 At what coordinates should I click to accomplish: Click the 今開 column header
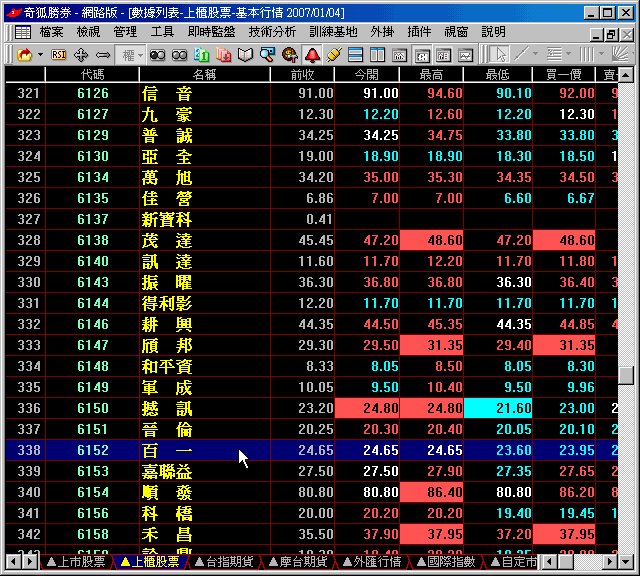point(367,74)
